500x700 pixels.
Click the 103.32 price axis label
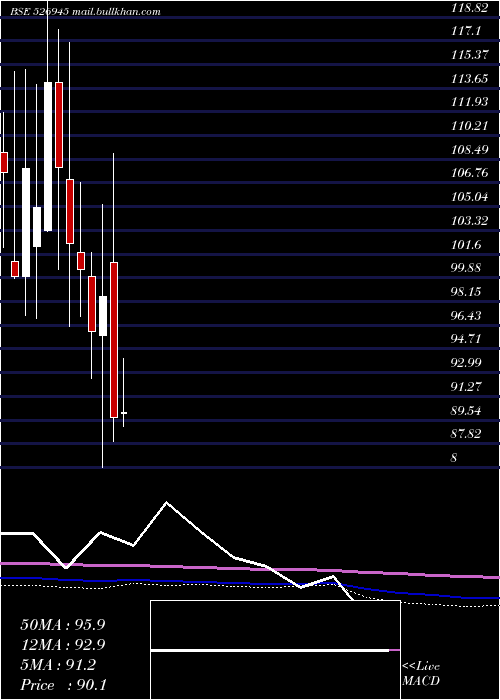point(469,221)
